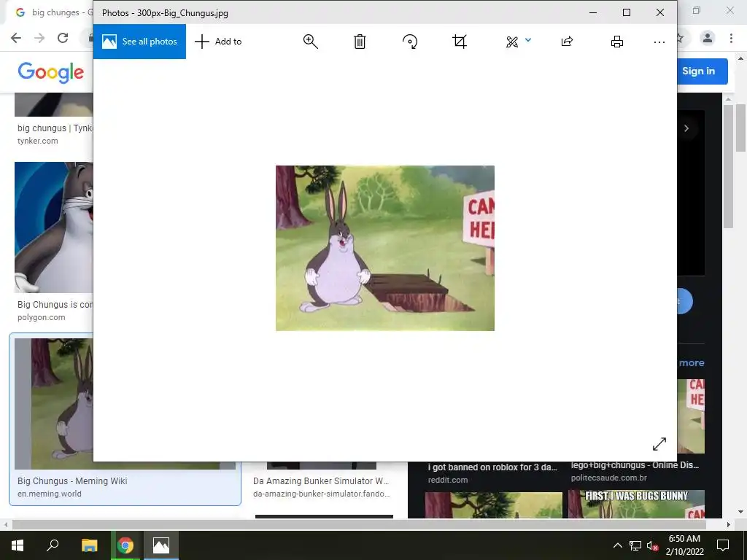Minimize the Photos window

(x=593, y=13)
